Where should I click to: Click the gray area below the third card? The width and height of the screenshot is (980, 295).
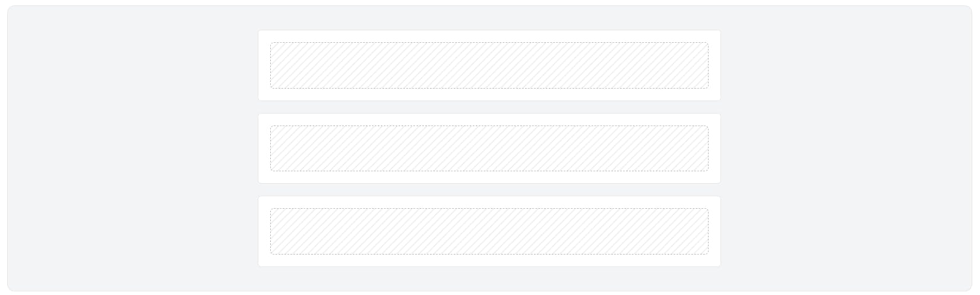[x=489, y=278]
